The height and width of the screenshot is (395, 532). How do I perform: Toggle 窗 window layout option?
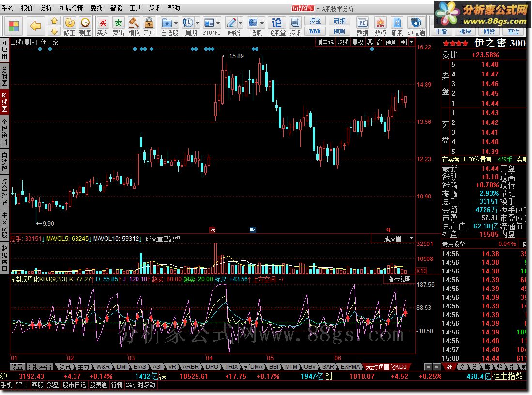380,42
